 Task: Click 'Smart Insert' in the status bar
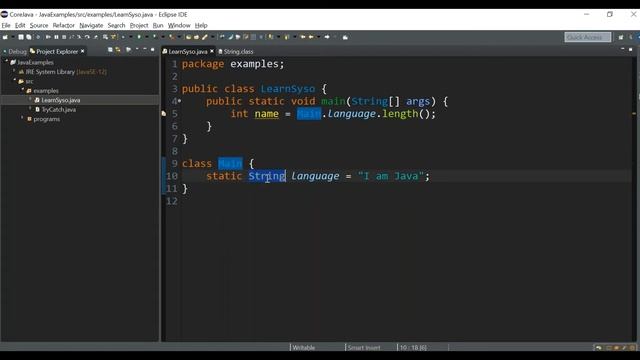[364, 348]
